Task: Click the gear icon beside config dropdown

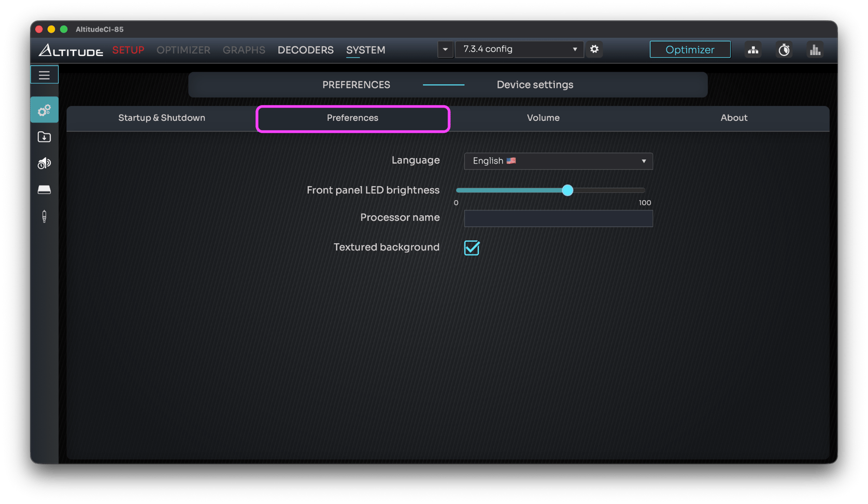Action: coord(594,49)
